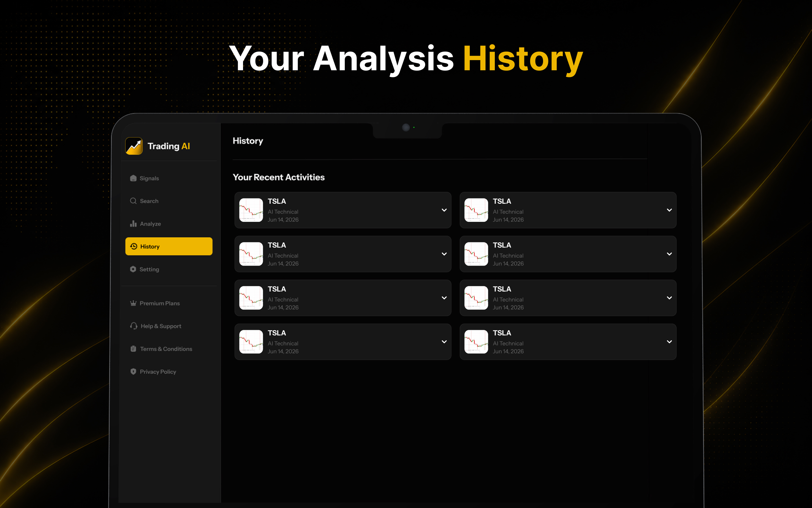Viewport: 812px width, 508px height.
Task: Click the Terms & Conditions clipboard icon
Action: coord(133,349)
